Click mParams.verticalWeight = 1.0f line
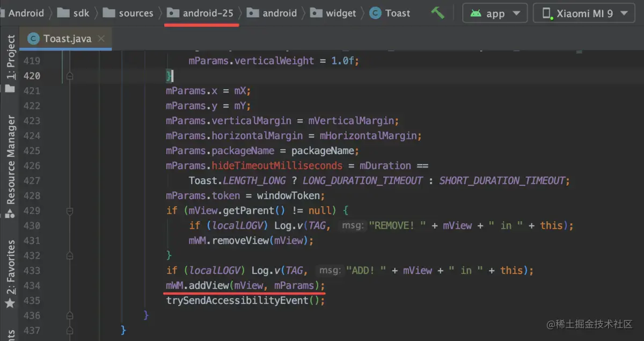644x341 pixels. click(274, 61)
